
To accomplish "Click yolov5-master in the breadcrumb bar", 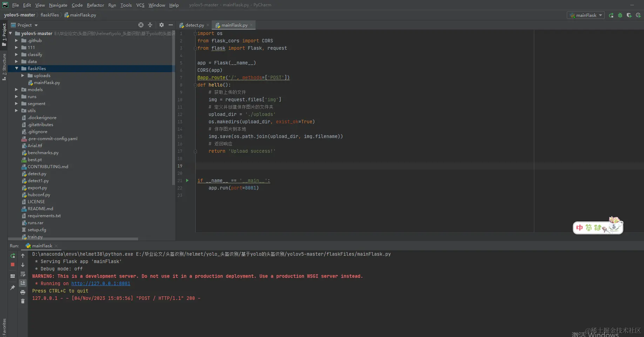I will (x=20, y=15).
